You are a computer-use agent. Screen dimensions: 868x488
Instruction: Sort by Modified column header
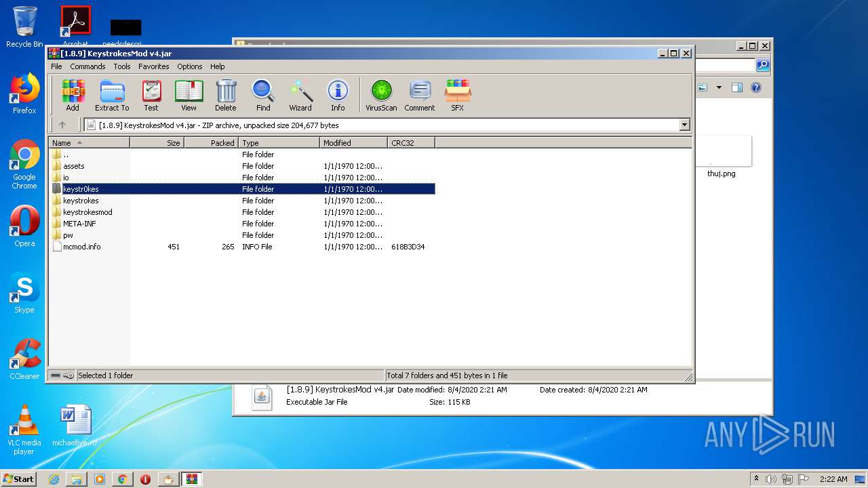(353, 143)
